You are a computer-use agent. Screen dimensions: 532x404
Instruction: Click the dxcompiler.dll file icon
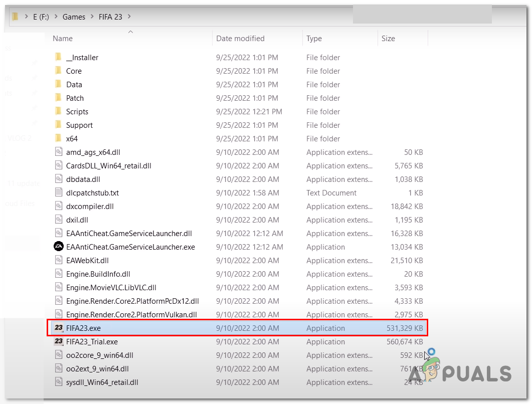pos(59,206)
